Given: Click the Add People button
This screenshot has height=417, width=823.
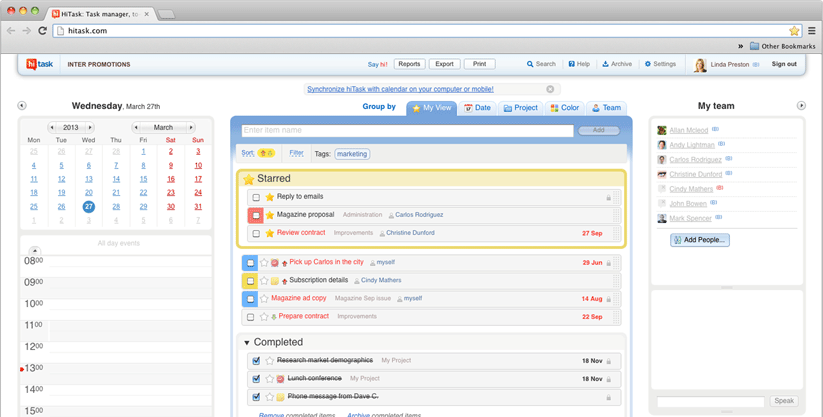Looking at the screenshot, I should (x=700, y=240).
